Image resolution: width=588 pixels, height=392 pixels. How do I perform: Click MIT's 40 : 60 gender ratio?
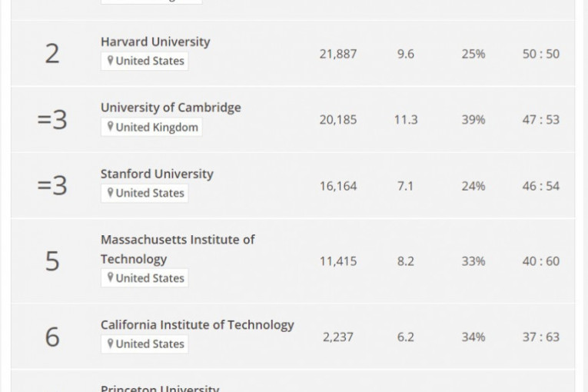click(541, 261)
